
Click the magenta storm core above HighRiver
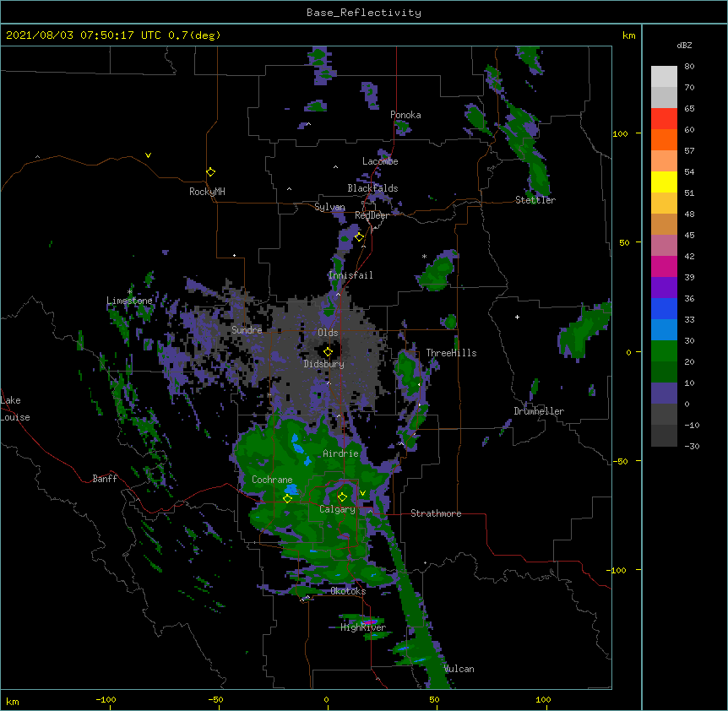tap(370, 621)
